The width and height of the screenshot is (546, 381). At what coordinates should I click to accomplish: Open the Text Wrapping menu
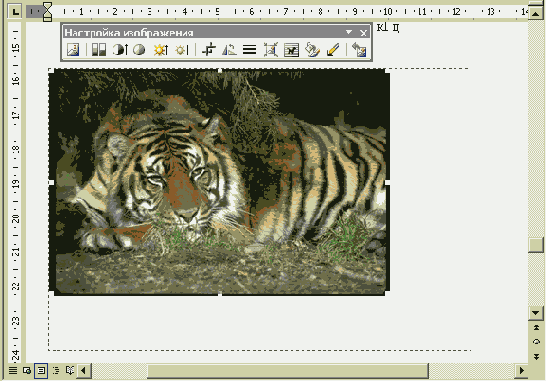[291, 50]
